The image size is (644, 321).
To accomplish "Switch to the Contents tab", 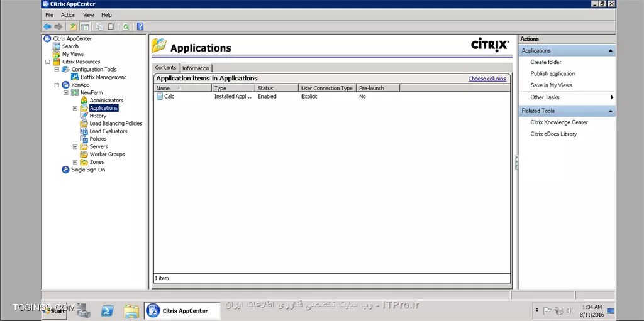I will pos(165,68).
